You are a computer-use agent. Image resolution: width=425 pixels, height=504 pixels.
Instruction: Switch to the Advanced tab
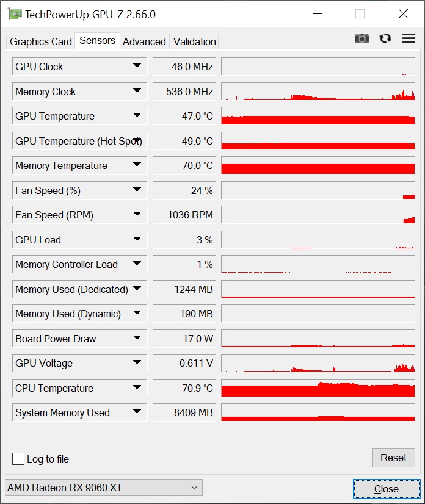(144, 41)
